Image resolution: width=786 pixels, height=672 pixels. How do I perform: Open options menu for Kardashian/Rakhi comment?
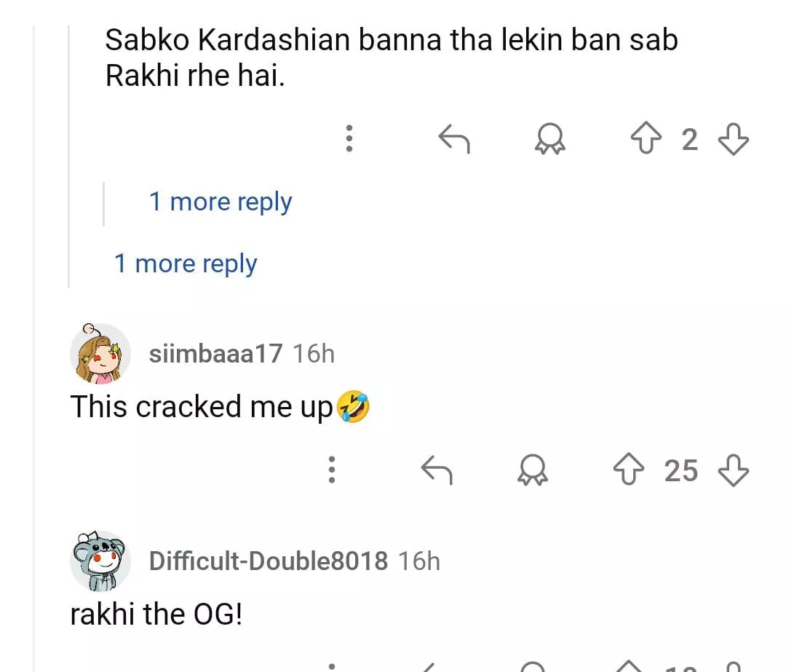click(x=349, y=138)
